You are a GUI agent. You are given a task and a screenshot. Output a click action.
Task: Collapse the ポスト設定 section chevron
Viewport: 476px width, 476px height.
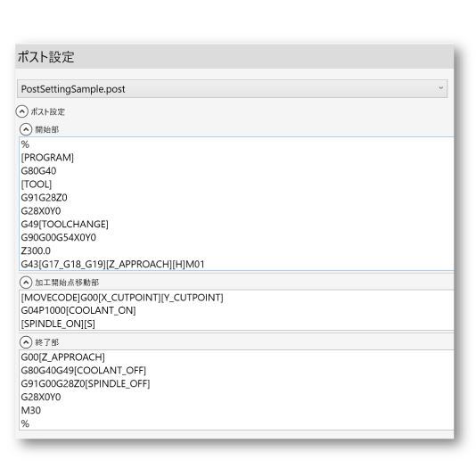22,111
